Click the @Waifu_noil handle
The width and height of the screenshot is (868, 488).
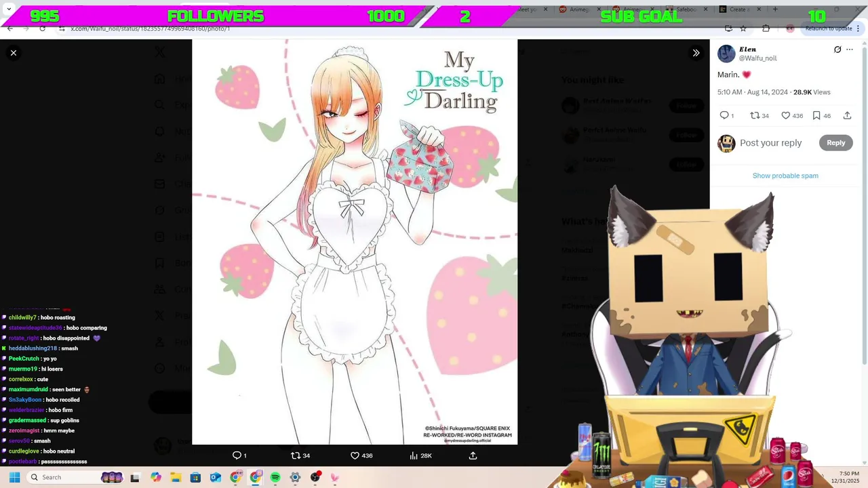tap(757, 58)
